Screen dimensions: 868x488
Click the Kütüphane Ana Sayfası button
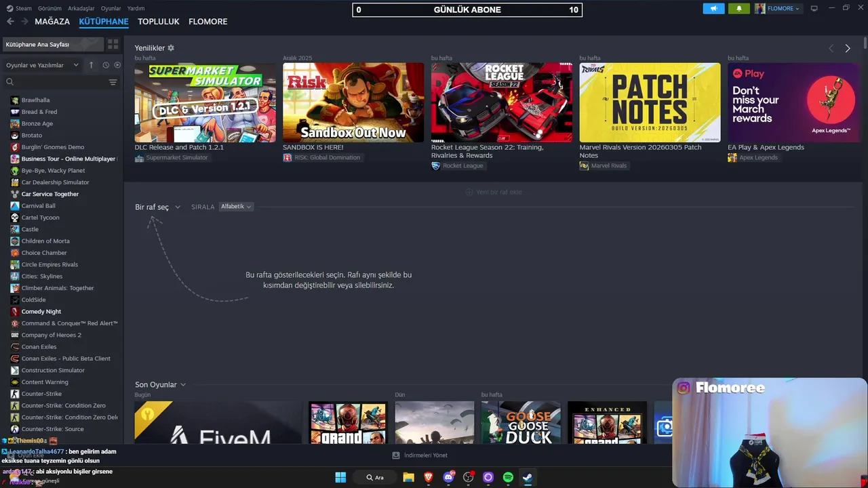tap(53, 44)
